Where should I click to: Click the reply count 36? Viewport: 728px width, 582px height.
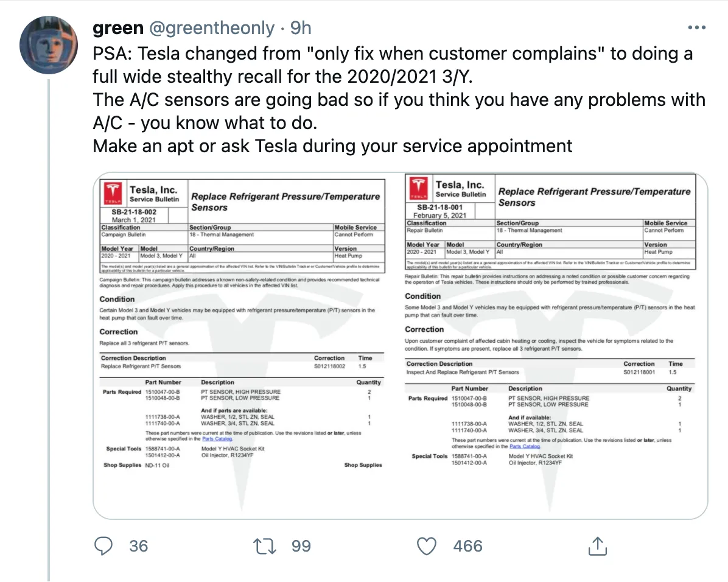[x=139, y=546]
